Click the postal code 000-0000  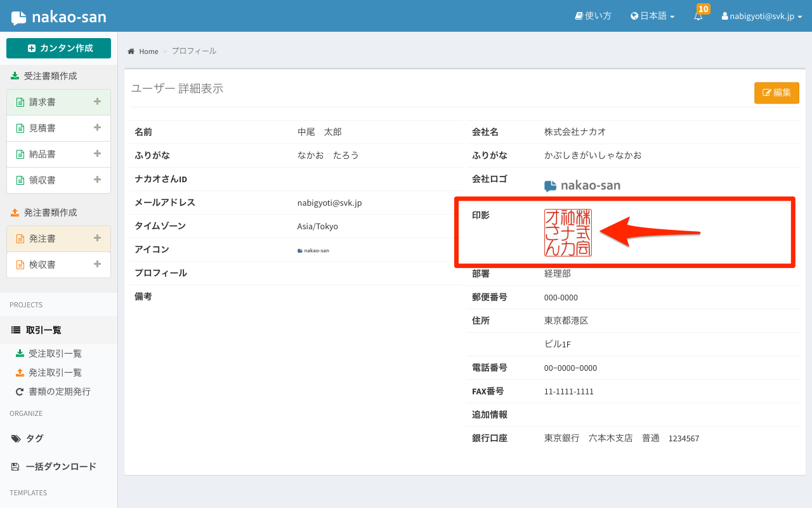pos(561,298)
